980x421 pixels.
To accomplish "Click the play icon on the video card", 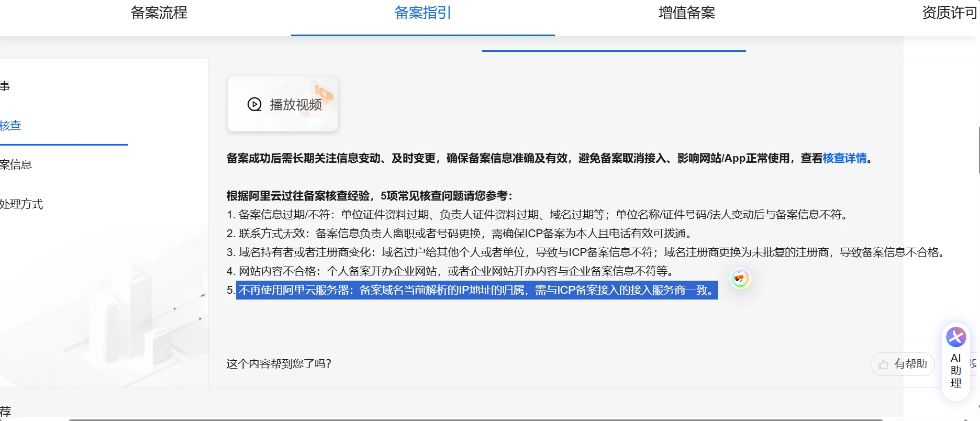I will coord(254,104).
